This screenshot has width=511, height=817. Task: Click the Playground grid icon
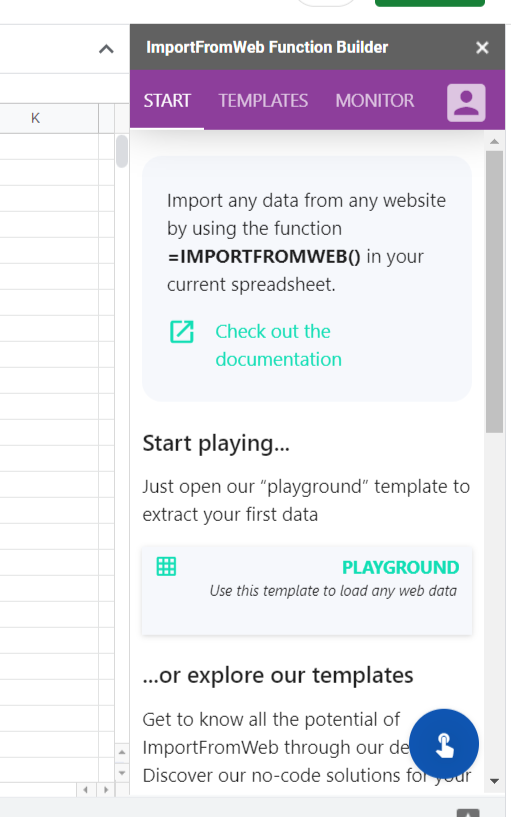coord(167,566)
